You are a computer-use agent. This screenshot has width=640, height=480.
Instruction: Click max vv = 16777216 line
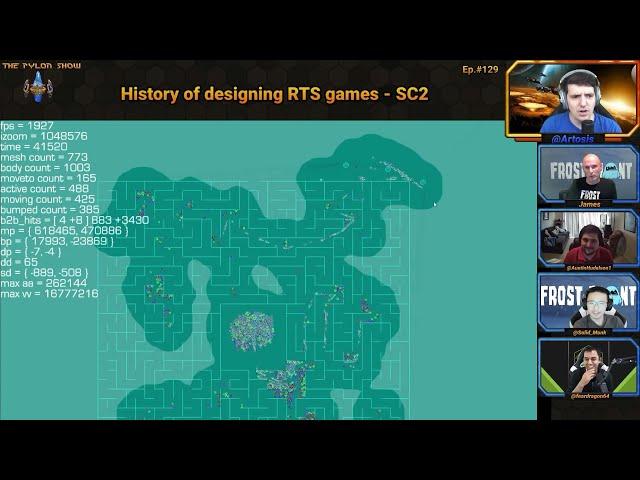click(49, 293)
